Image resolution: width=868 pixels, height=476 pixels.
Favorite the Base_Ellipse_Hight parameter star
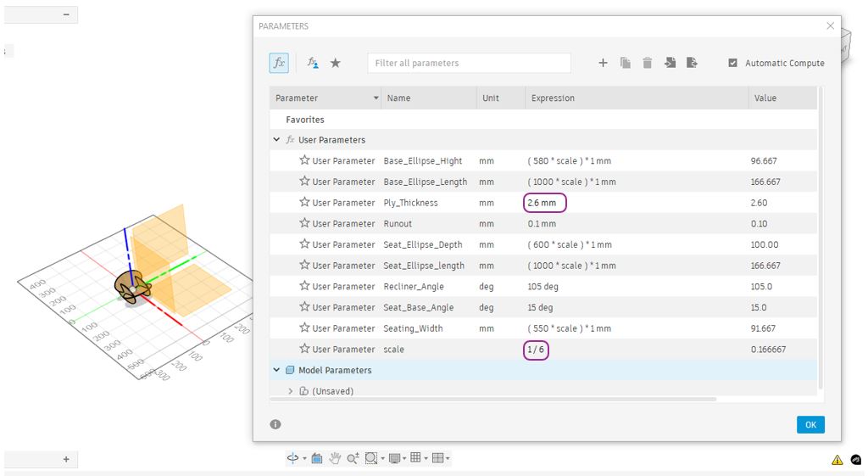coord(304,160)
